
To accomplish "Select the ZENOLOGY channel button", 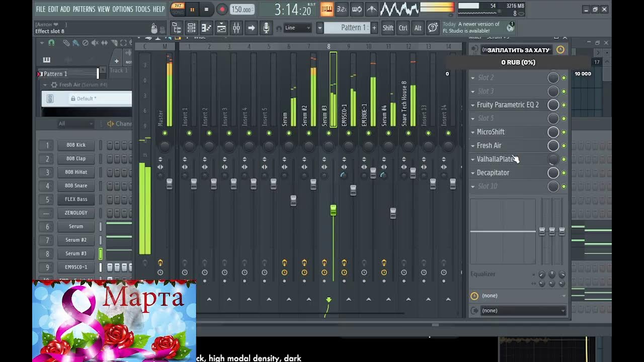I will point(76,213).
